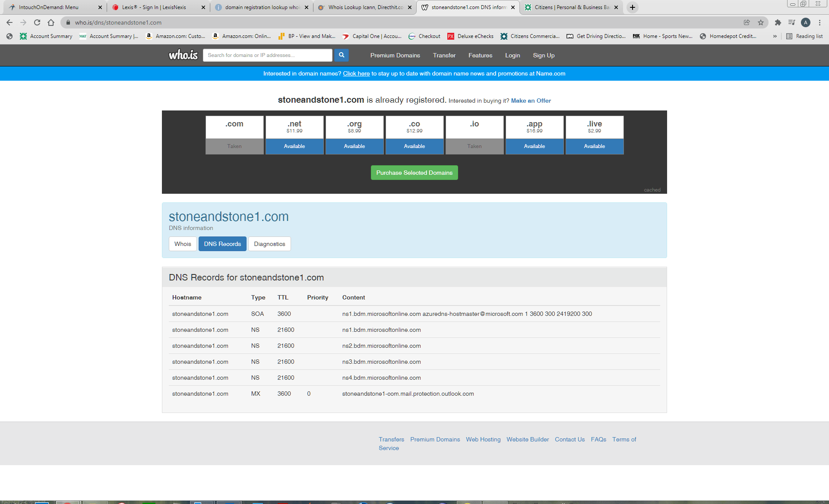The width and height of the screenshot is (829, 504).
Task: Click footer FAQs link
Action: click(598, 439)
